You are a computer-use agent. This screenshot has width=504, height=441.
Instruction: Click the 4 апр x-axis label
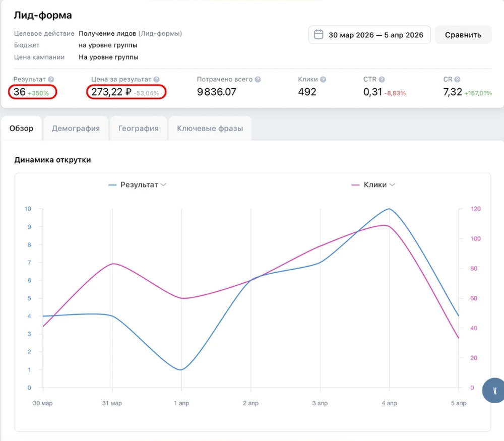click(x=390, y=403)
